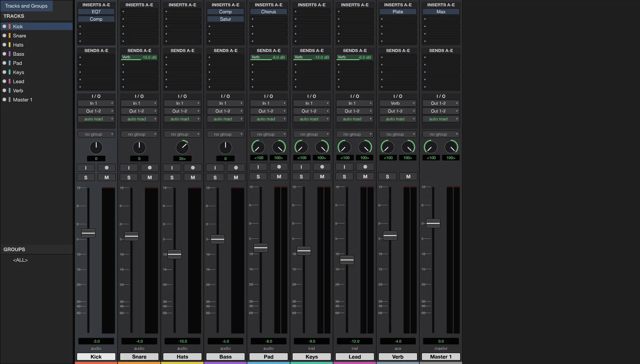Hide the Verb track in Tracks list
Image resolution: width=640 pixels, height=364 pixels.
click(4, 90)
